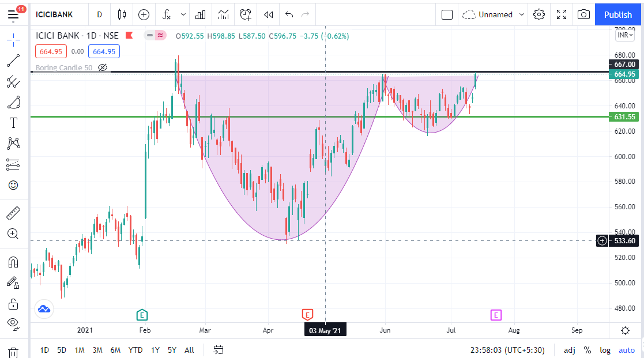This screenshot has height=358, width=644.
Task: Enable percent scale mode
Action: [x=587, y=350]
